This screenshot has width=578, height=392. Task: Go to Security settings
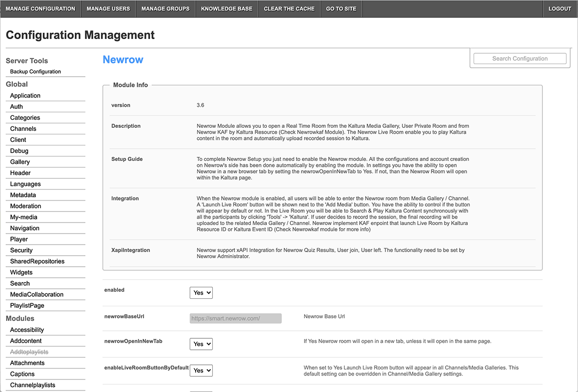pyautogui.click(x=22, y=250)
